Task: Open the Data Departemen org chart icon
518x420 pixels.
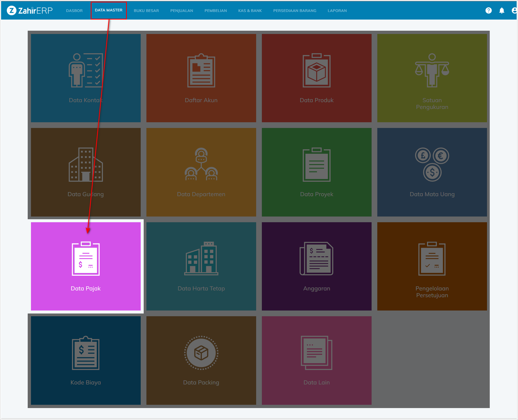Action: [201, 165]
